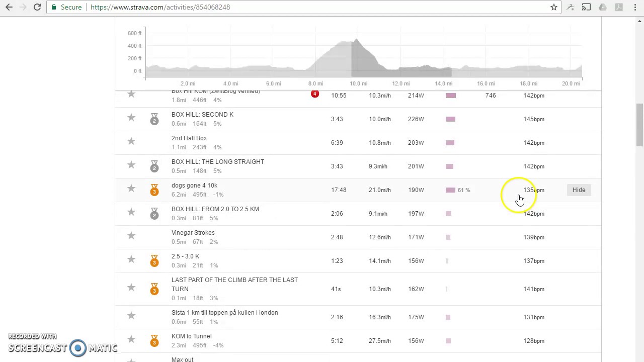Click 27.5mi/h speed on KOM to Tunnel

coord(380,341)
